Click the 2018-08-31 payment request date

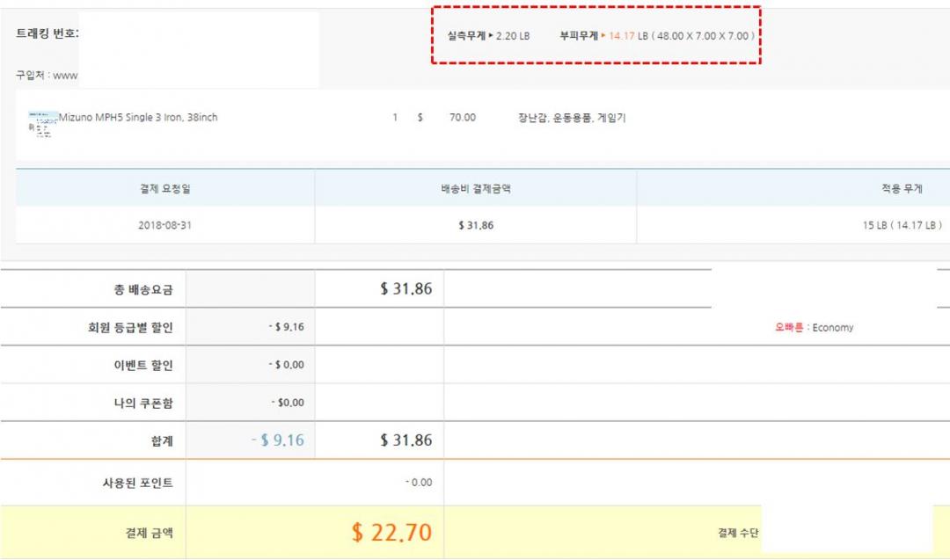click(x=164, y=225)
